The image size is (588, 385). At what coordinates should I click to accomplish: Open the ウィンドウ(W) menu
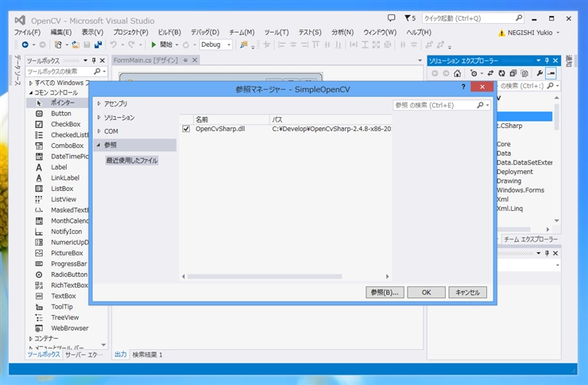pyautogui.click(x=380, y=33)
